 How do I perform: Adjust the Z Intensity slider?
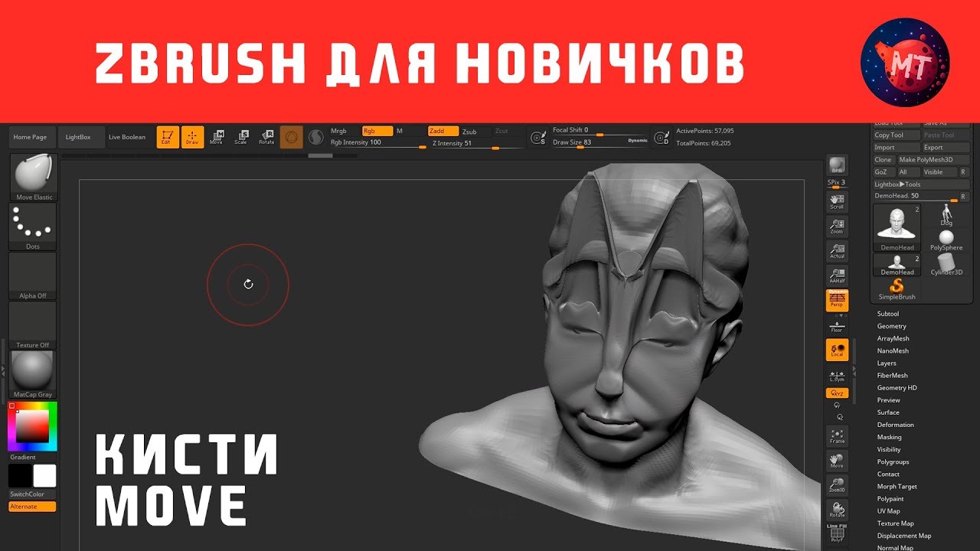pos(475,144)
